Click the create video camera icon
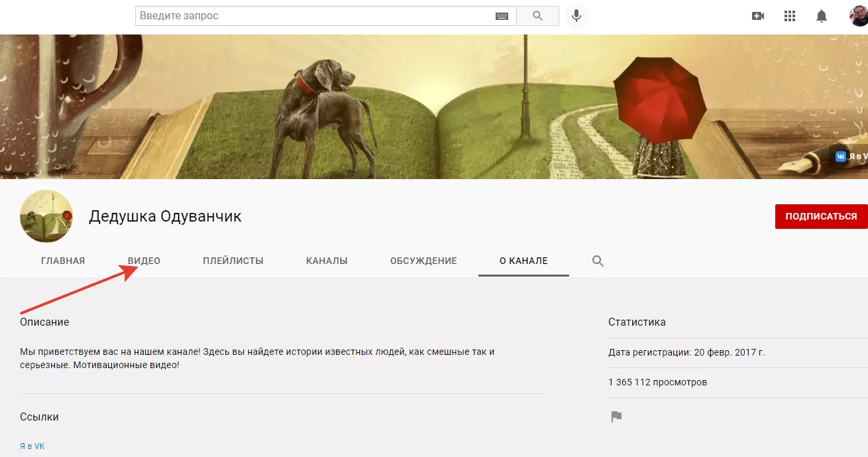The height and width of the screenshot is (457, 868). (758, 16)
